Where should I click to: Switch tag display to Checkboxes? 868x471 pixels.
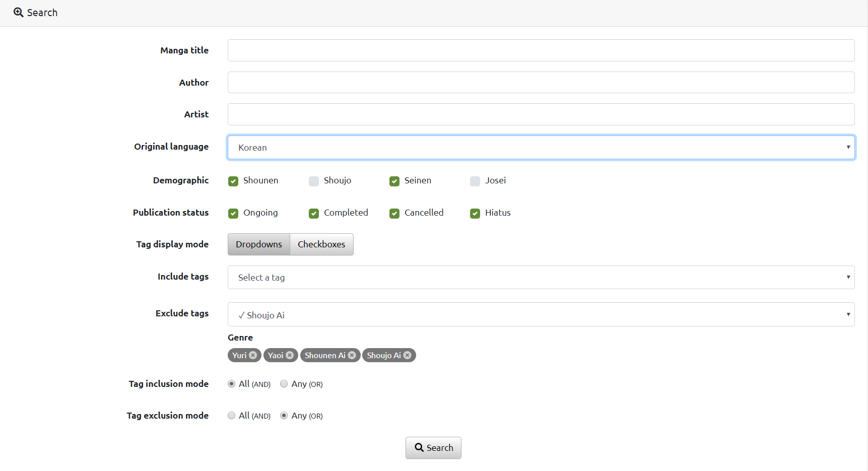(321, 244)
